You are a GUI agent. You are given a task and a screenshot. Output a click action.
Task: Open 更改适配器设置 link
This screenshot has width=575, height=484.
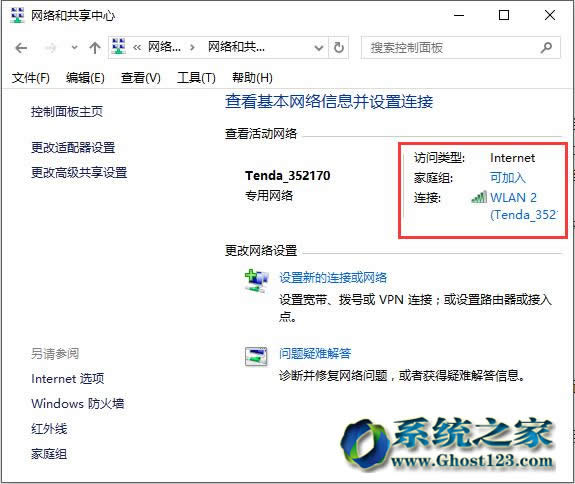tap(73, 148)
